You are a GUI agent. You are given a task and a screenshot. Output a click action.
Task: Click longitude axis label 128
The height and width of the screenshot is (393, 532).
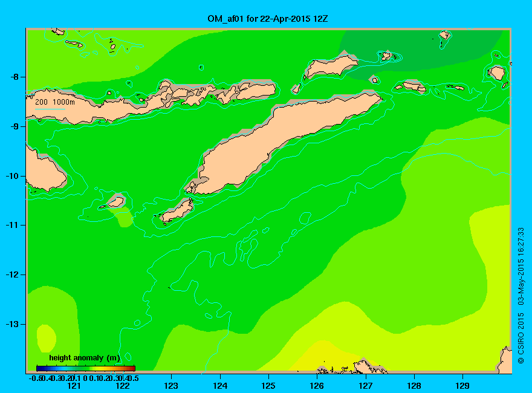414,386
